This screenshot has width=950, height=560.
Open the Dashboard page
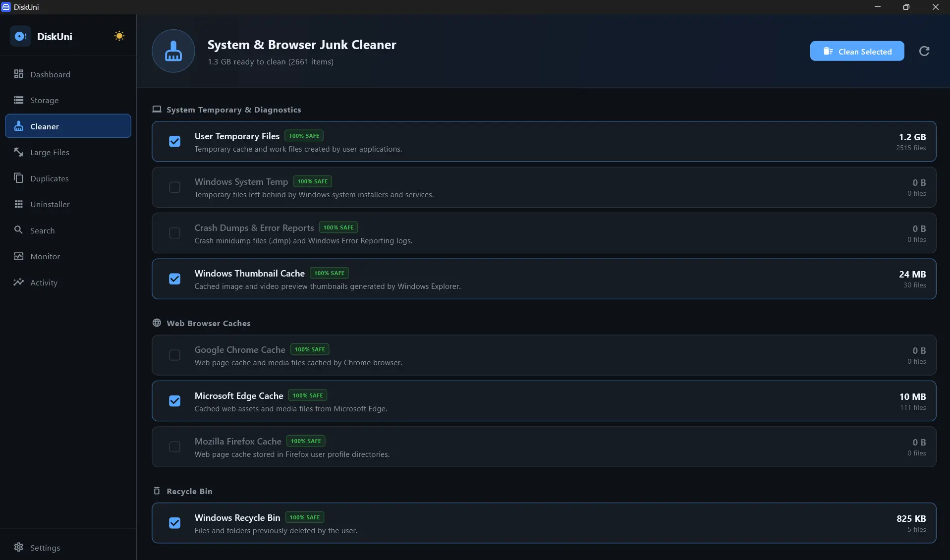pyautogui.click(x=68, y=74)
